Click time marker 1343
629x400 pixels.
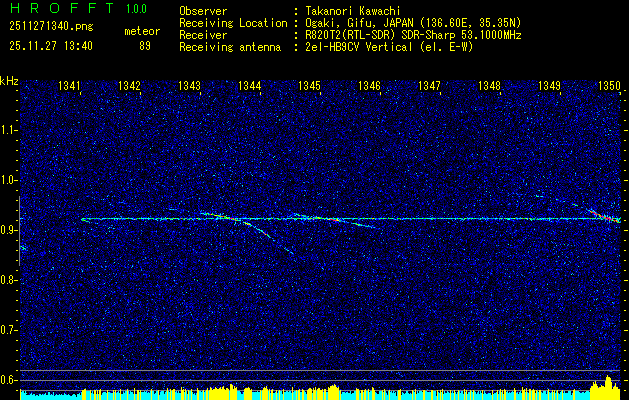point(189,86)
